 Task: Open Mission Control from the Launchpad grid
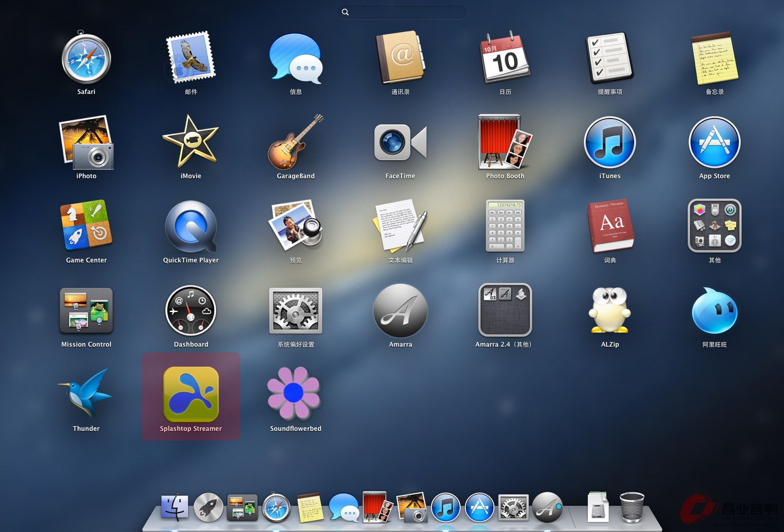click(86, 310)
